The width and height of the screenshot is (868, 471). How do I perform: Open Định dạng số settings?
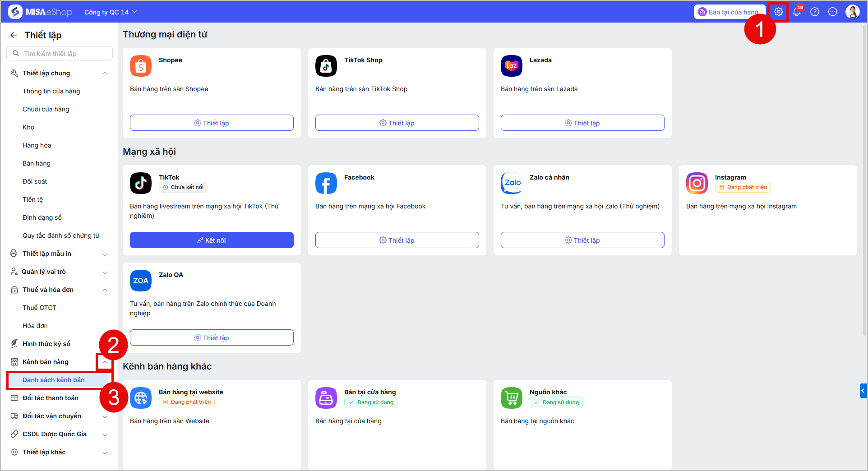[42, 217]
